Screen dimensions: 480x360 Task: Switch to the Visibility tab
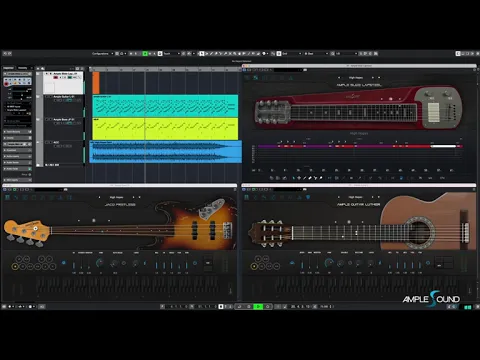coord(23,68)
